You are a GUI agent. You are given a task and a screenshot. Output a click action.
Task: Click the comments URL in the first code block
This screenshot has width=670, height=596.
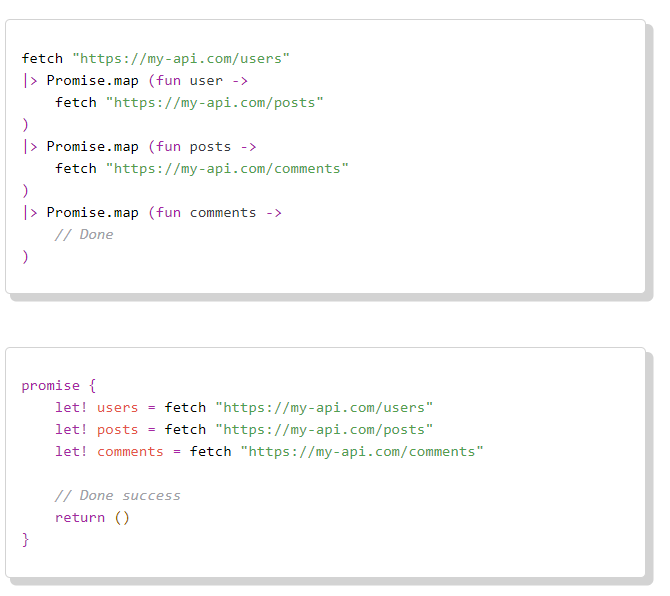(227, 169)
